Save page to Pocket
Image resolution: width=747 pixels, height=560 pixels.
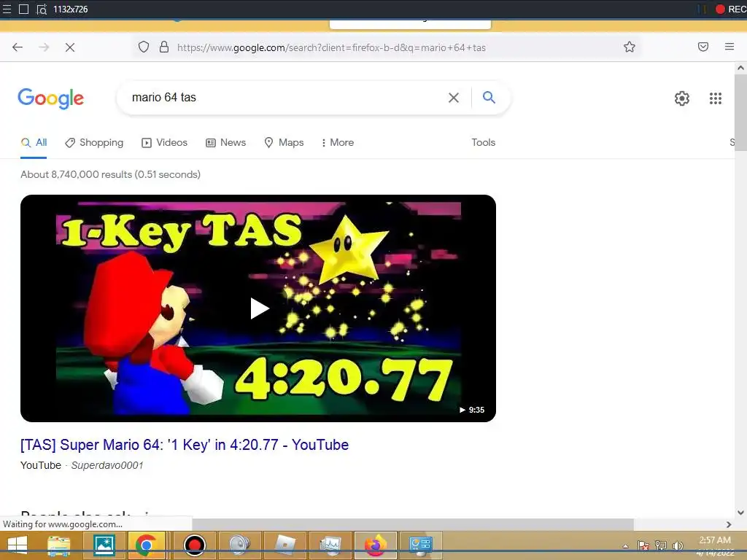click(703, 47)
